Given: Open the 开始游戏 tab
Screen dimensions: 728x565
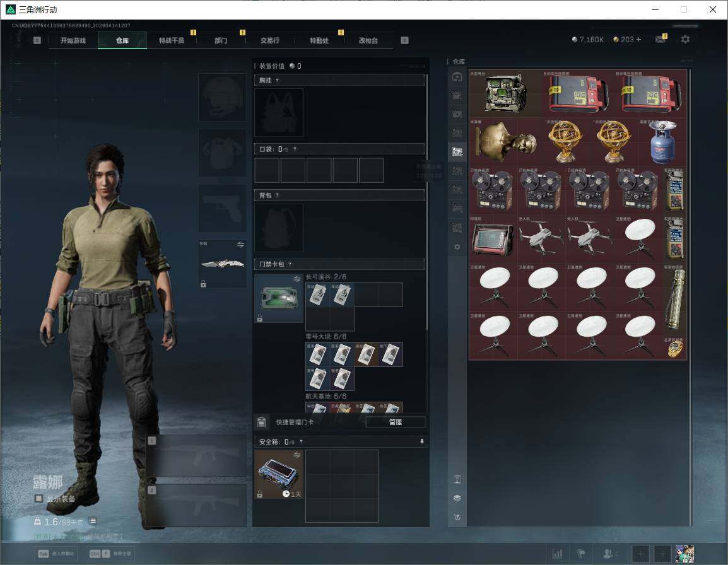Looking at the screenshot, I should pyautogui.click(x=73, y=40).
